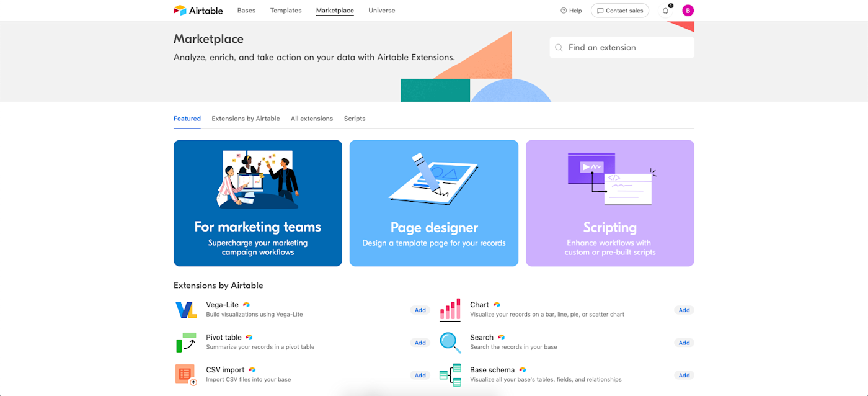Image resolution: width=868 pixels, height=396 pixels.
Task: Add the Pivot table extension
Action: tap(420, 343)
